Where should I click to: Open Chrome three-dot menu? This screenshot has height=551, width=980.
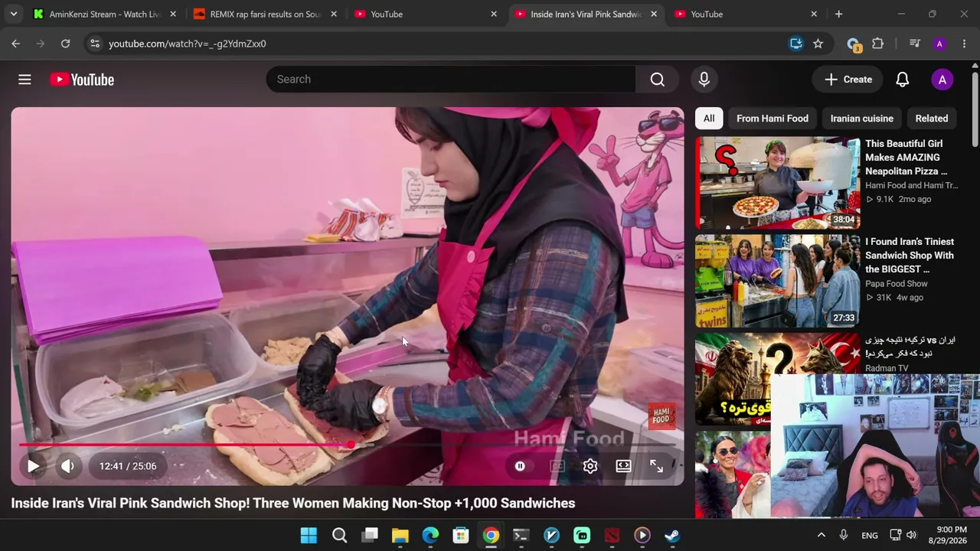point(964,44)
